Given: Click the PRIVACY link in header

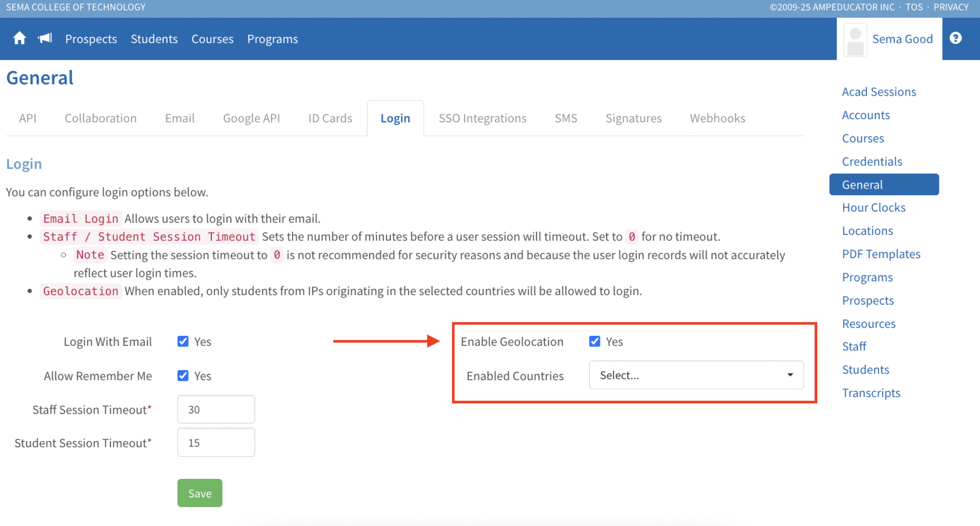Looking at the screenshot, I should tap(951, 7).
